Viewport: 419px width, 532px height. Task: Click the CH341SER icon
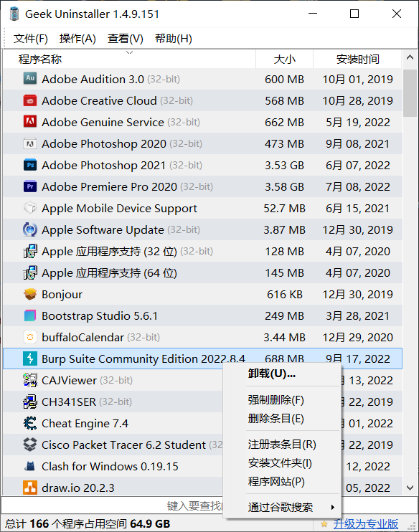point(30,402)
